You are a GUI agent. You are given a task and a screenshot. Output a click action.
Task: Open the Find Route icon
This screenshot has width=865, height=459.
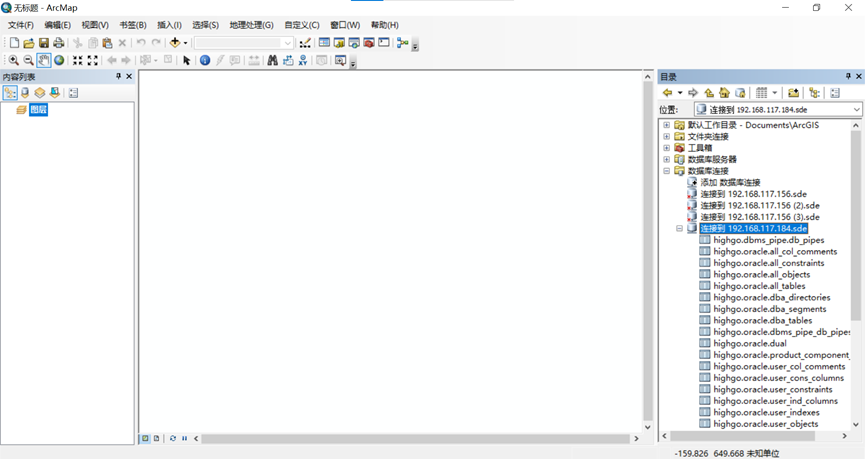pos(288,60)
